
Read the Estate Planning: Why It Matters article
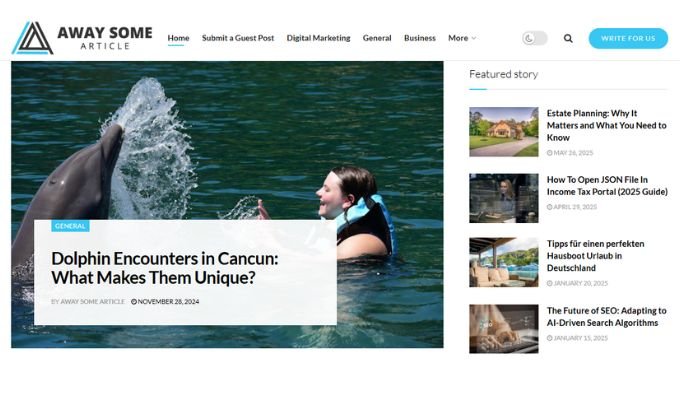pos(606,125)
